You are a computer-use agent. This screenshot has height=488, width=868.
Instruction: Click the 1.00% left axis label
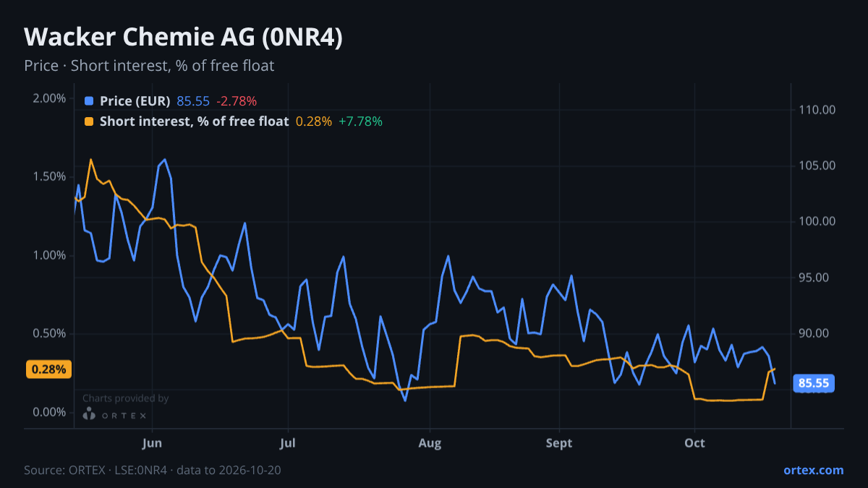tap(50, 255)
